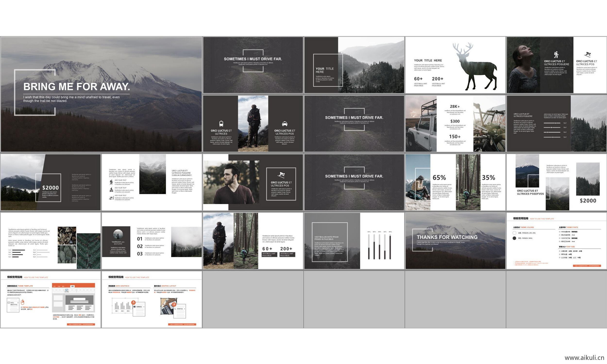Viewport: 607px width, 364px height.
Task: Click the www.aikuli.cn watermark link
Action: [584, 358]
